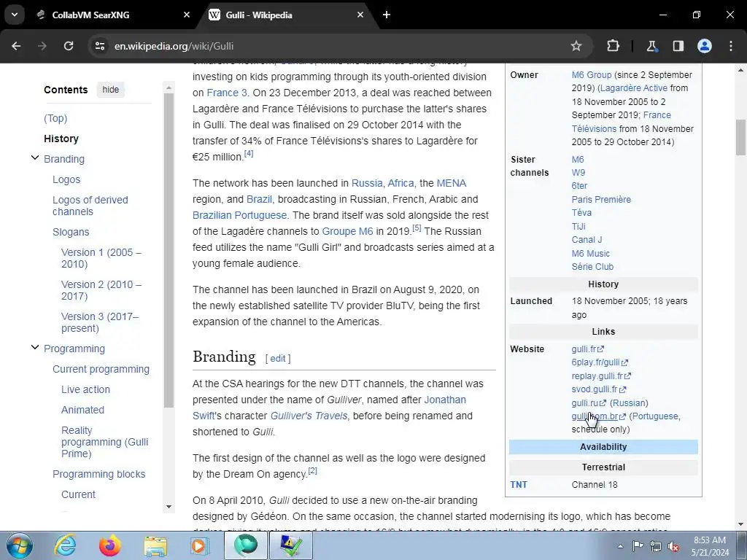Open the Paris Première link
This screenshot has width=747, height=560.
point(601,200)
